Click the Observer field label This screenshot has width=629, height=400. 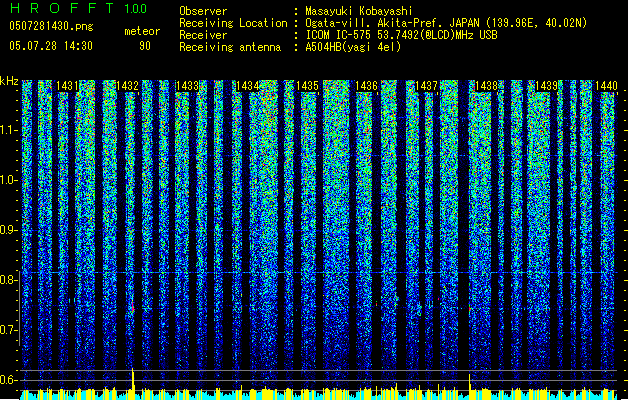pyautogui.click(x=203, y=11)
